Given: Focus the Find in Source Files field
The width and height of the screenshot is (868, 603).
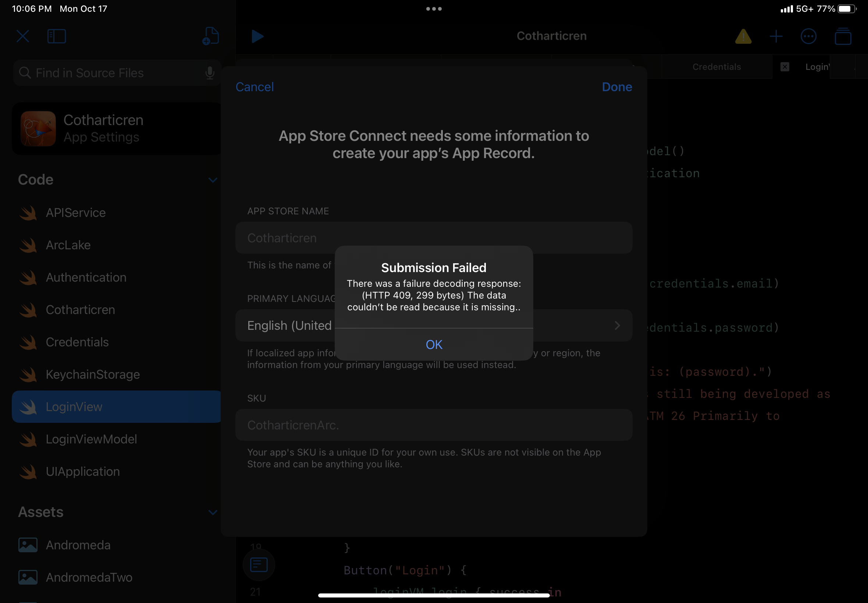Looking at the screenshot, I should point(117,72).
